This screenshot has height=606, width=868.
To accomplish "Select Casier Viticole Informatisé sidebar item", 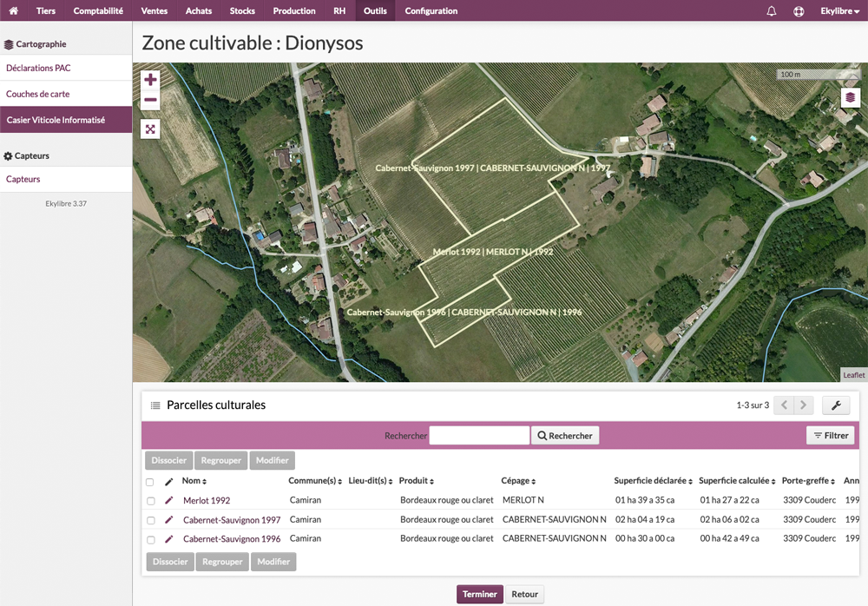I will (66, 120).
